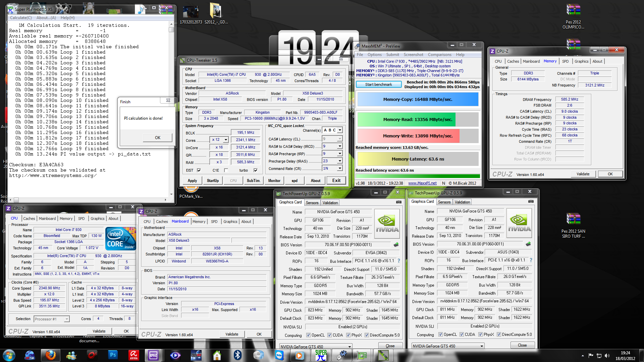This screenshot has width=644, height=362.
Task: Open RAS# to CAS# Delay dropdown in CPU-Tweaker
Action: (340, 146)
